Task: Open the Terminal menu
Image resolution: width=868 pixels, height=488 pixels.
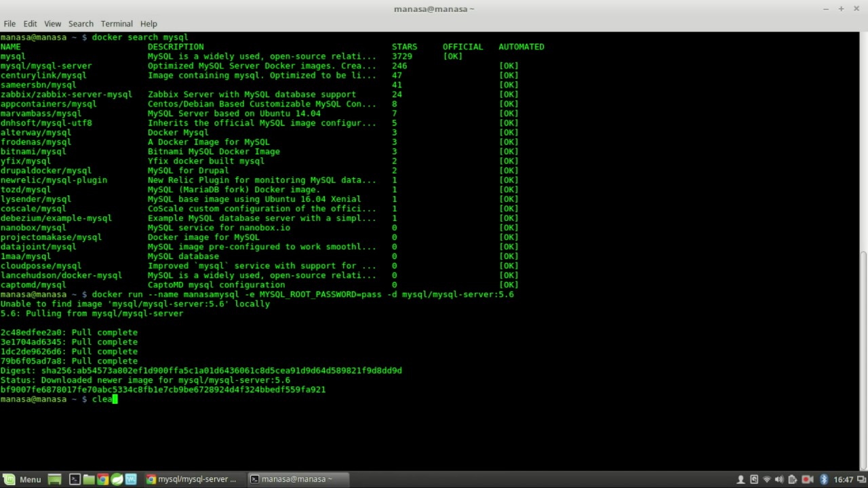Action: [117, 24]
